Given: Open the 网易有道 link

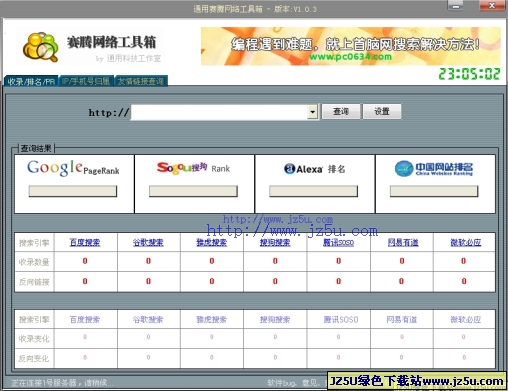Looking at the screenshot, I should (403, 242).
